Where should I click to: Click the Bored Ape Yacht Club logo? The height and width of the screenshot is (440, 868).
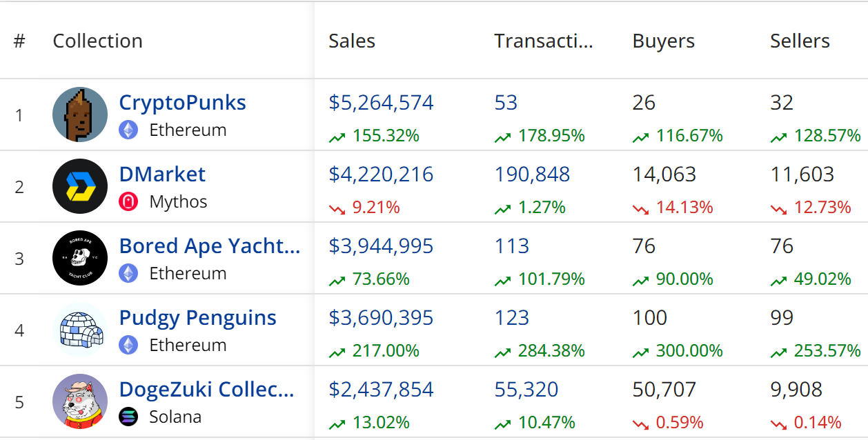pyautogui.click(x=80, y=258)
